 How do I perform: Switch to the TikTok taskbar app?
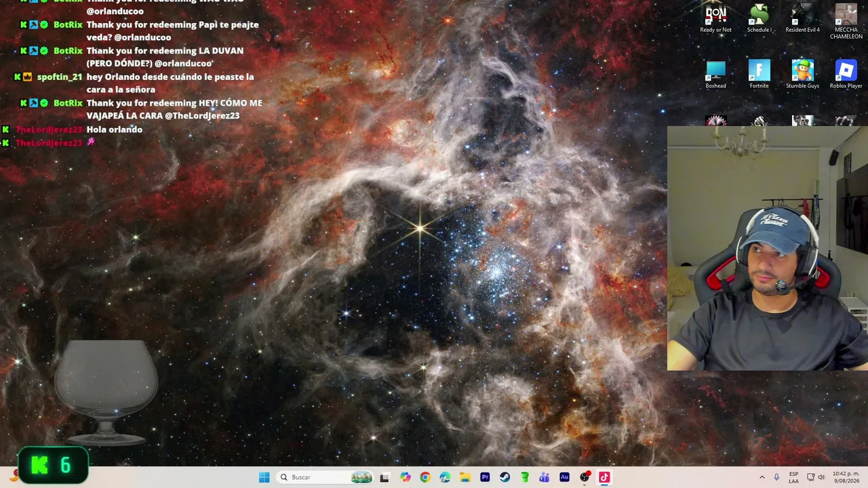click(604, 477)
